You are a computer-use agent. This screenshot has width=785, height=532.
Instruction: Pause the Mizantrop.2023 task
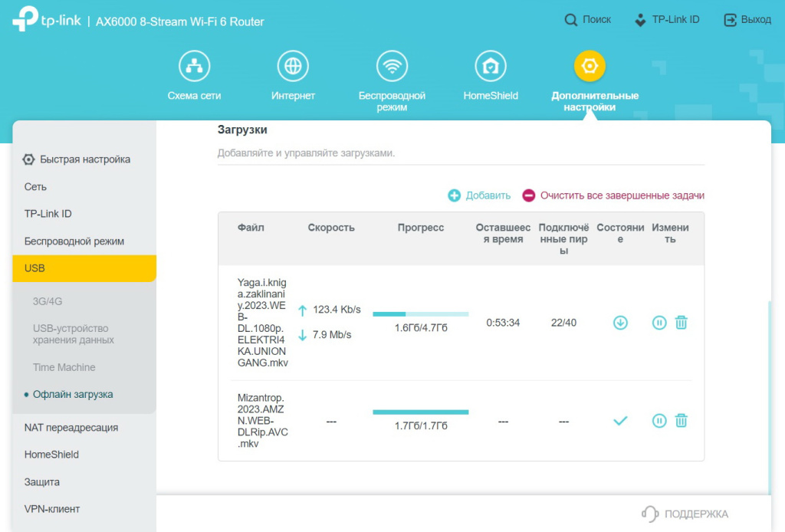coord(659,421)
